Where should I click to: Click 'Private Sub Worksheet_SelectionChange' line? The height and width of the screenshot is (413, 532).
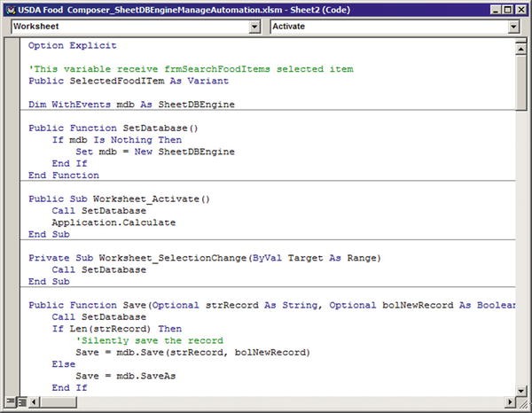[x=205, y=258]
